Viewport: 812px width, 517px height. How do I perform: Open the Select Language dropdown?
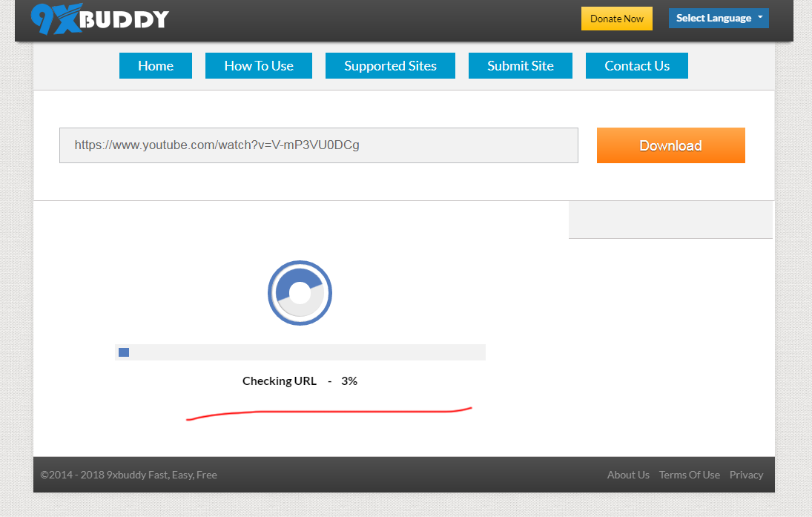coord(718,19)
